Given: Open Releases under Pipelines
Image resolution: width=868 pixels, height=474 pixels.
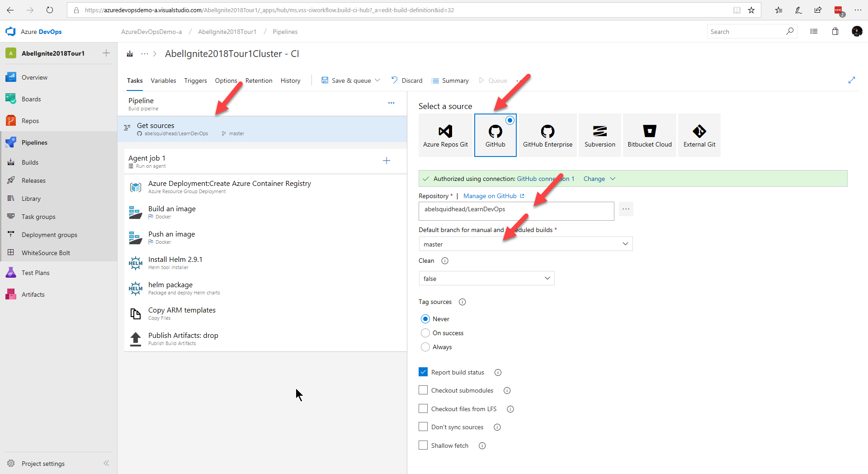Looking at the screenshot, I should 33,180.
